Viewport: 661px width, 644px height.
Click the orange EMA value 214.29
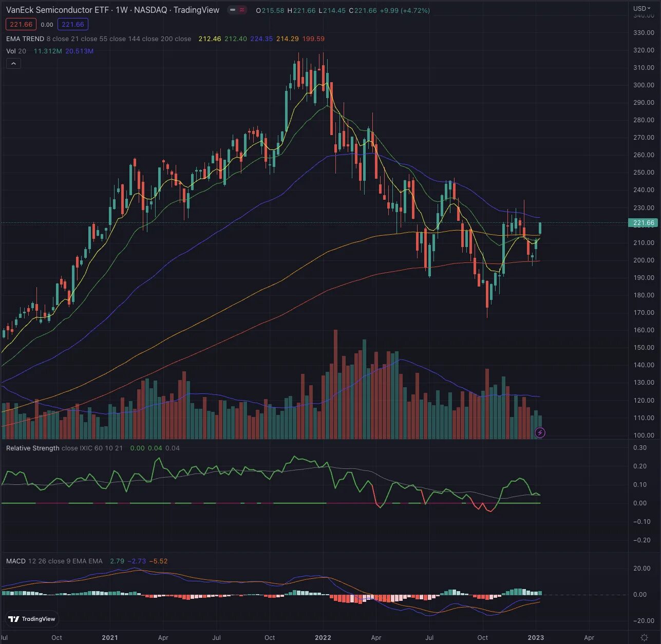coord(287,39)
